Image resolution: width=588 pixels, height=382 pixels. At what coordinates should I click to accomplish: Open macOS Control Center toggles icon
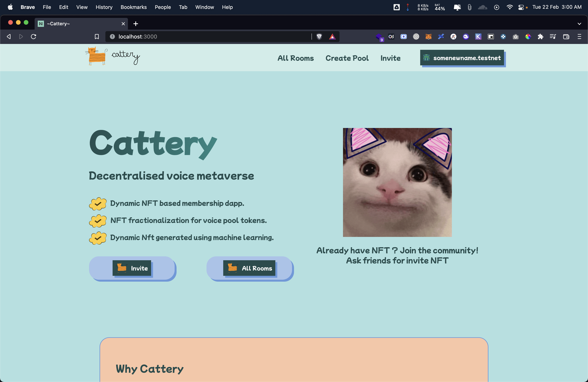point(521,7)
